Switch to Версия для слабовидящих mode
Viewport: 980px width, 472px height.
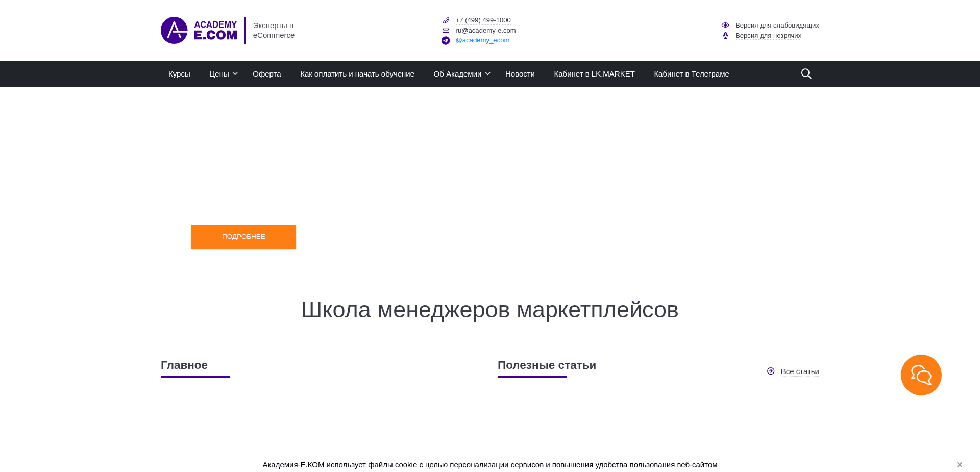[x=776, y=25]
